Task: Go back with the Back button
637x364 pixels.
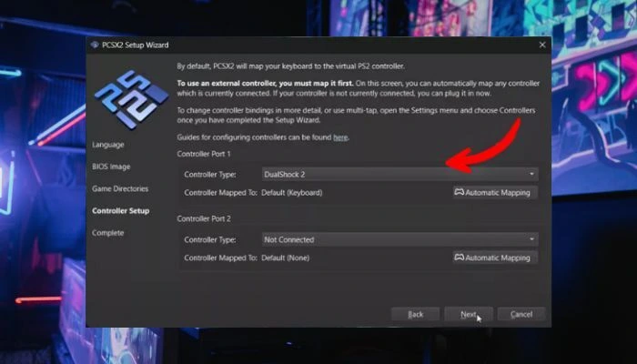Action: click(415, 314)
